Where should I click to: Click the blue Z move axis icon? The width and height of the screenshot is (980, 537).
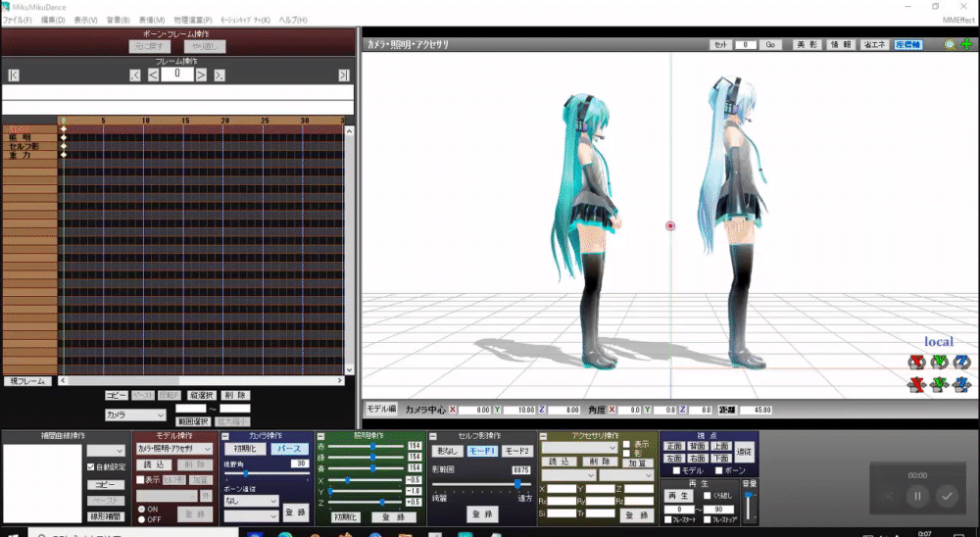pyautogui.click(x=962, y=384)
